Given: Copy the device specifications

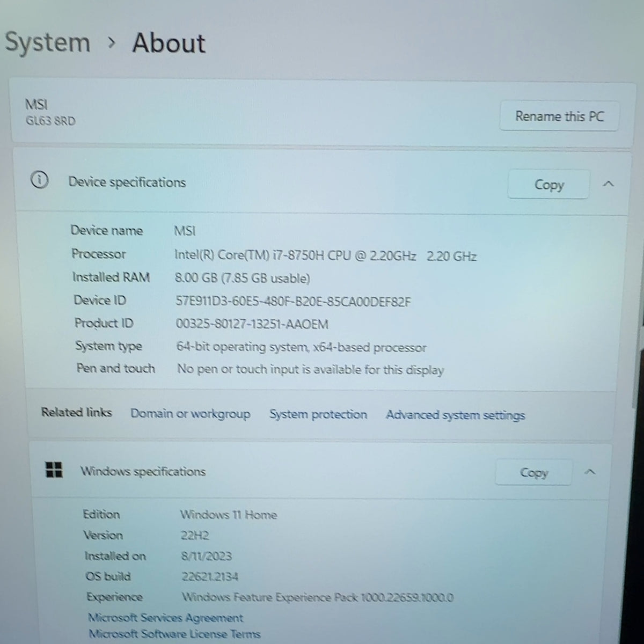Looking at the screenshot, I should tap(548, 185).
